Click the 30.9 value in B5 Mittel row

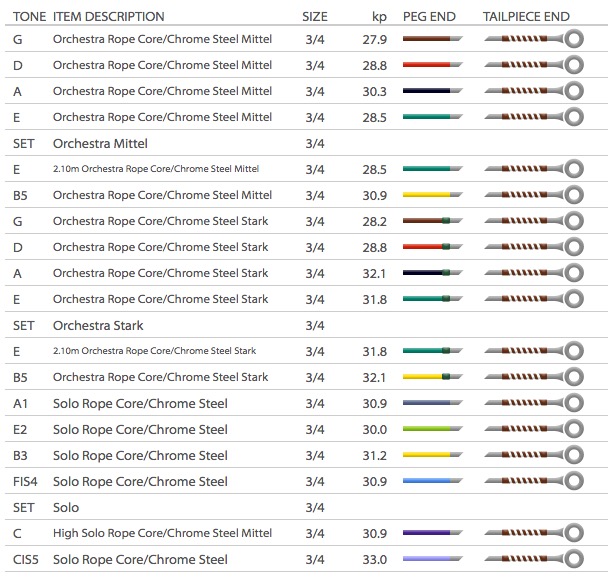pyautogui.click(x=375, y=195)
